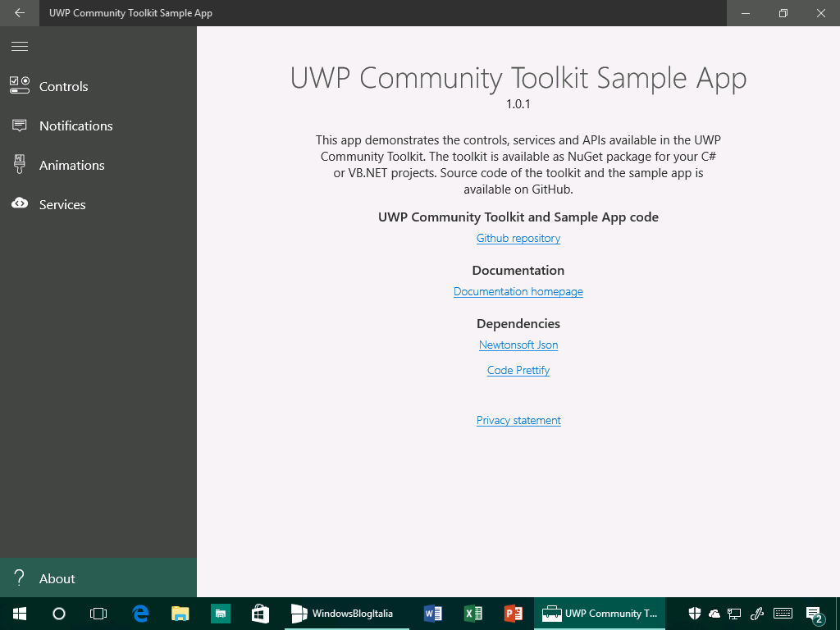Launch Excel from the taskbar
Viewport: 840px width, 630px height.
coord(473,614)
